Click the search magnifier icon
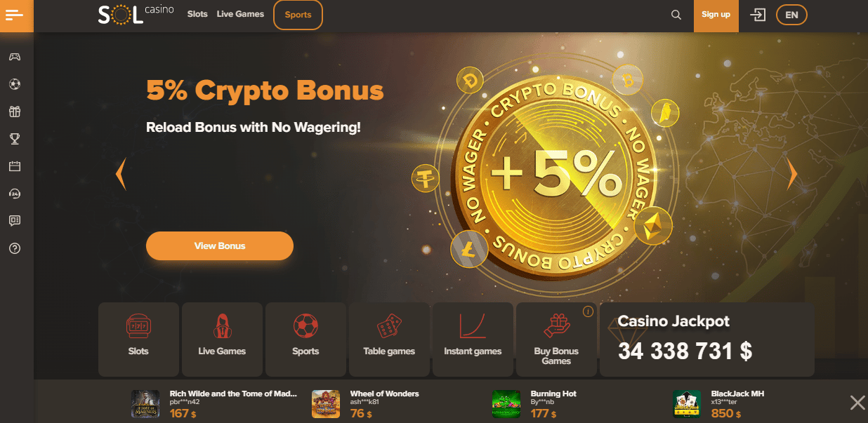868x423 pixels. (x=676, y=15)
